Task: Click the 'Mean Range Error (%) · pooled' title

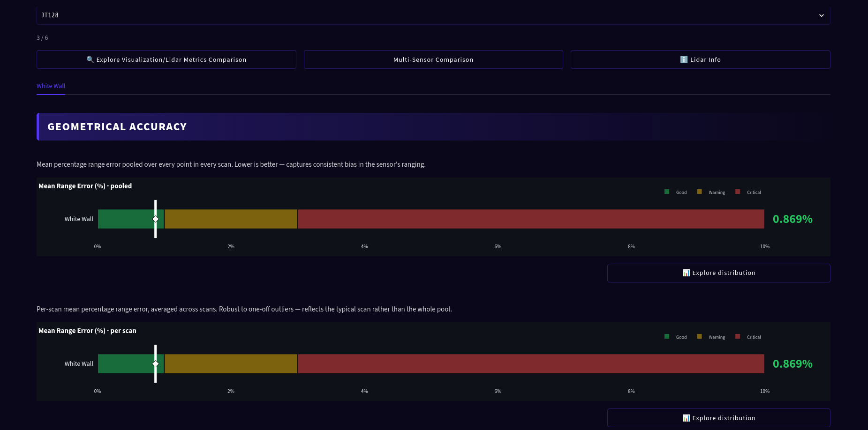Action: pyautogui.click(x=85, y=186)
